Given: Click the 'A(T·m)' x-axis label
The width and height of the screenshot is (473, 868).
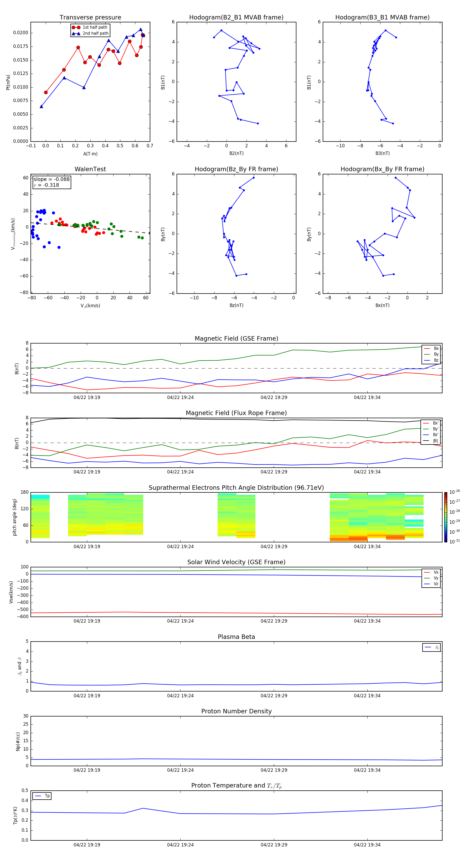Looking at the screenshot, I should pos(90,154).
